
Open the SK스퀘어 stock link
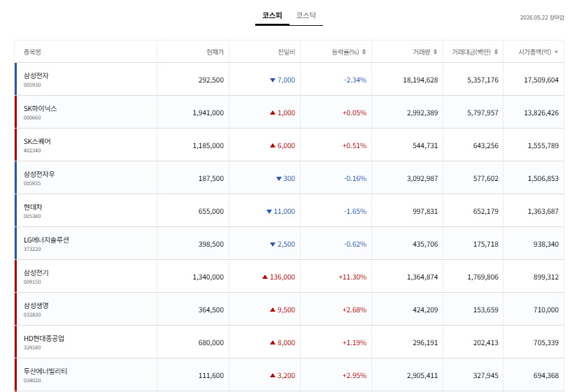[37, 141]
